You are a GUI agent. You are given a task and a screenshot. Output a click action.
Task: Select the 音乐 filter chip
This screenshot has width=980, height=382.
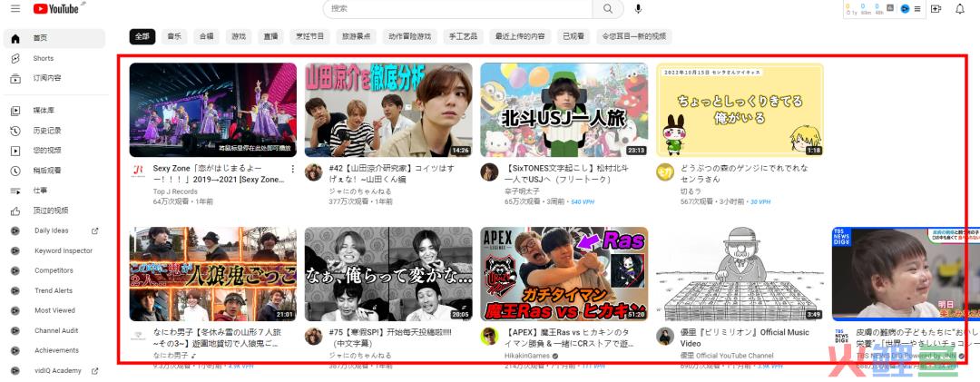[174, 36]
